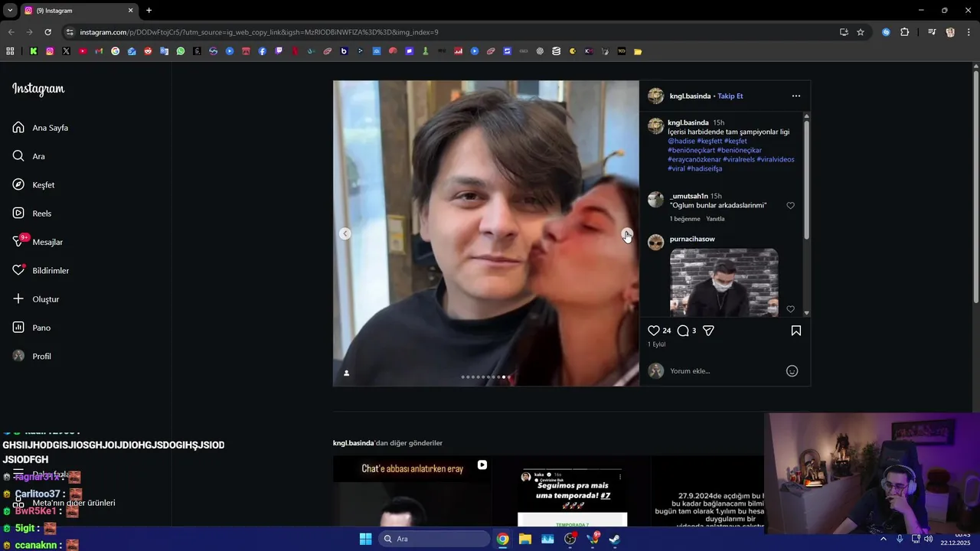Open Bildirimler notifications
The image size is (980, 551).
point(41,270)
